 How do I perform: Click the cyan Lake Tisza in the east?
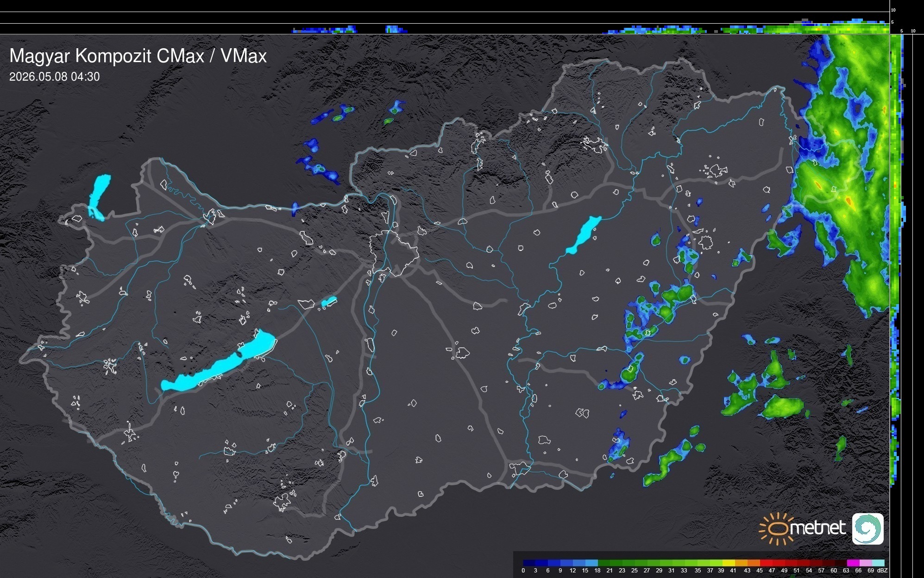[x=584, y=235]
